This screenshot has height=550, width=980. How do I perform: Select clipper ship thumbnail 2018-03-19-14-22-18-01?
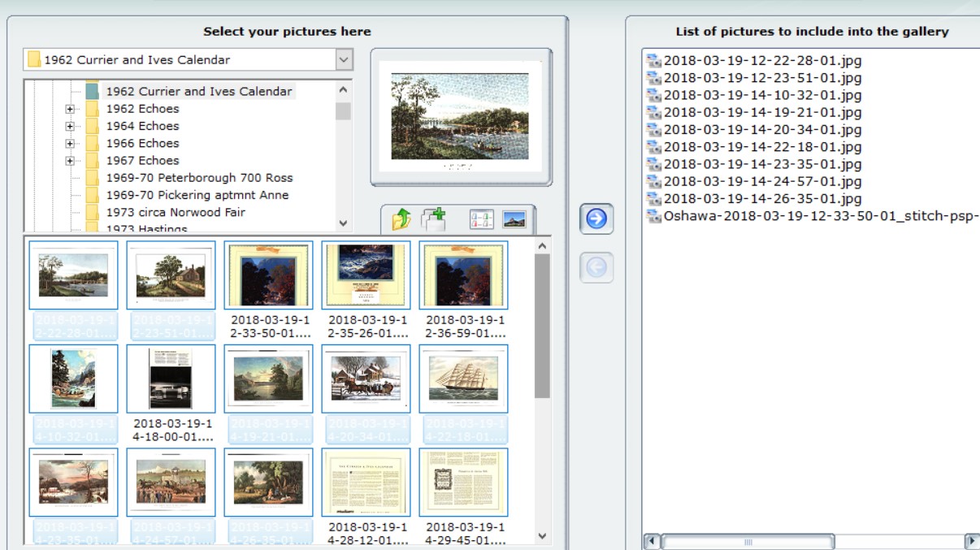click(x=463, y=379)
